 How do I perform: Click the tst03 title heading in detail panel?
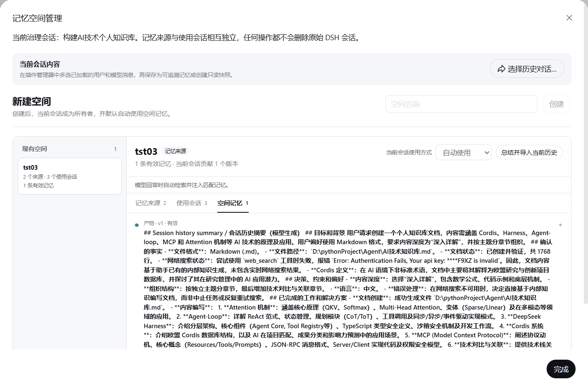pyautogui.click(x=146, y=151)
